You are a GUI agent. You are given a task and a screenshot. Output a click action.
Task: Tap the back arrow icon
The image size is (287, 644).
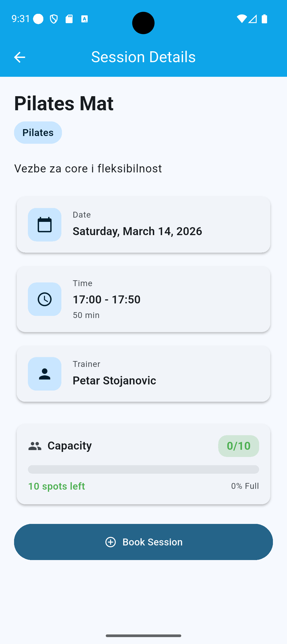19,57
